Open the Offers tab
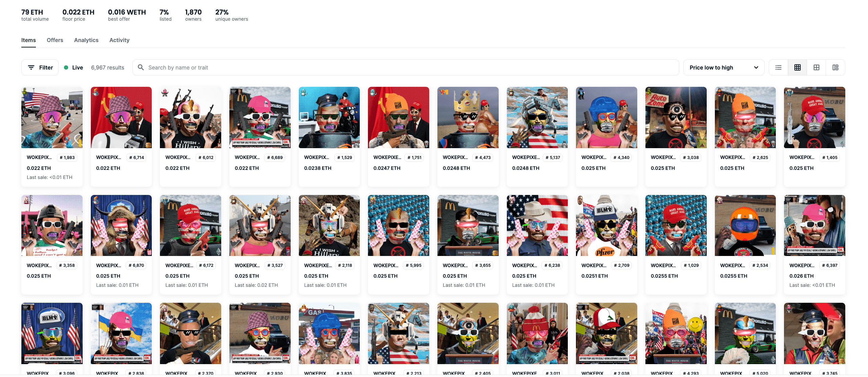The width and height of the screenshot is (868, 377). pos(55,40)
